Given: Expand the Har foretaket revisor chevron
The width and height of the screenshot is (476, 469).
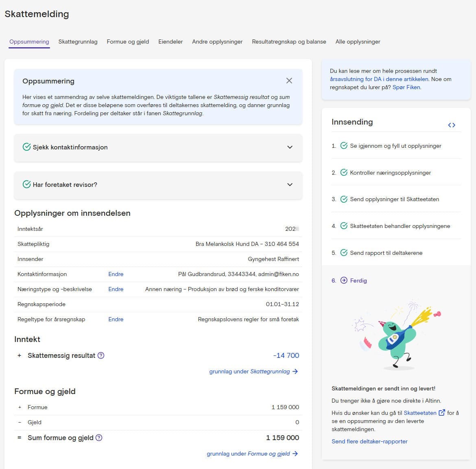Looking at the screenshot, I should tap(290, 184).
